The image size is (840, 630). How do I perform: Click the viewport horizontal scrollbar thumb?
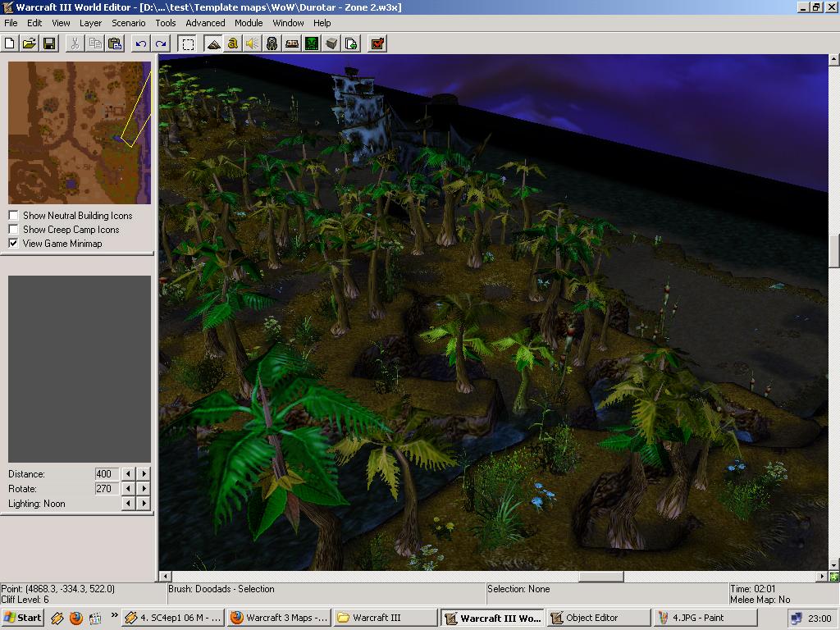point(601,577)
